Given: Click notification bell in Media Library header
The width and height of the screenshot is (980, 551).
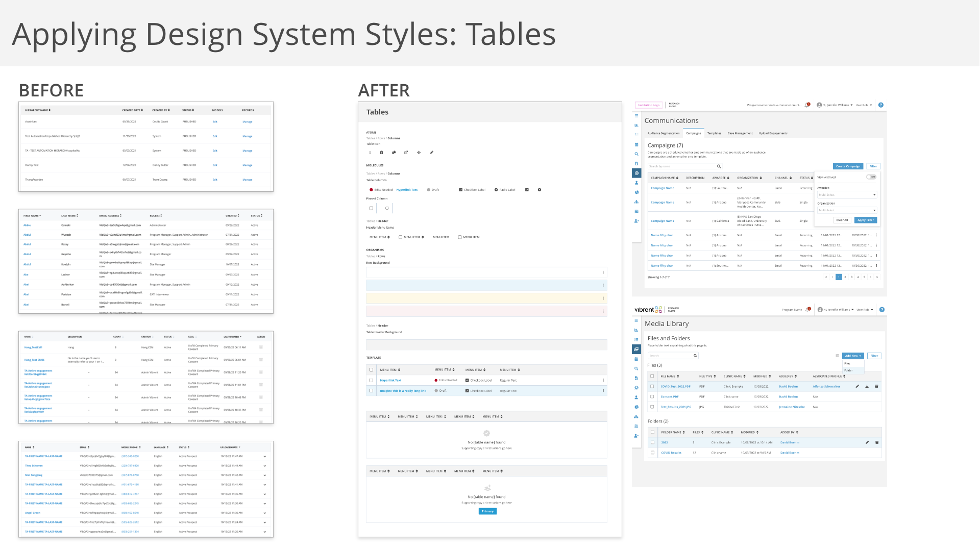Looking at the screenshot, I should pos(807,310).
